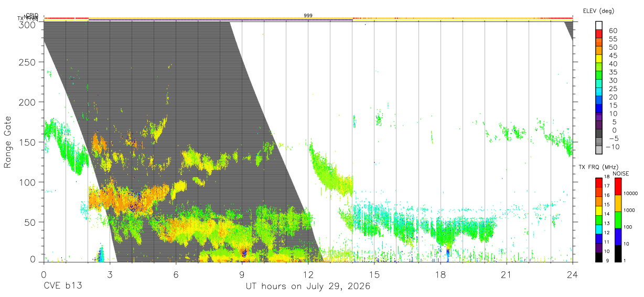
Task: Click the '60' label on ELEV colorbar
Action: pos(613,30)
